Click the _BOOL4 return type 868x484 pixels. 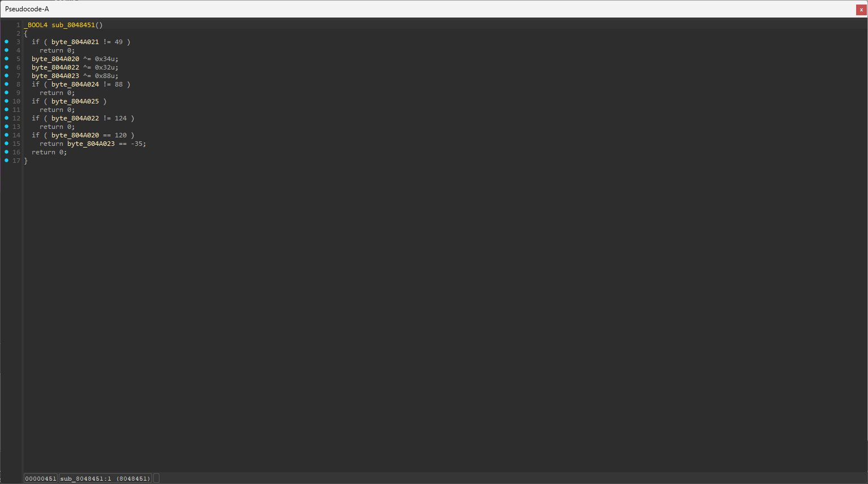pos(36,25)
